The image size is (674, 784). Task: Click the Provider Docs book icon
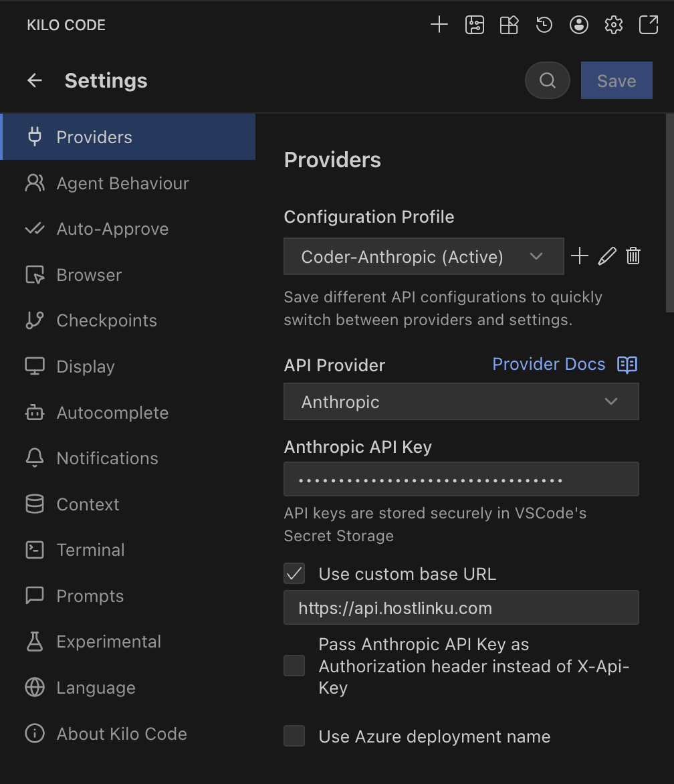[627, 365]
